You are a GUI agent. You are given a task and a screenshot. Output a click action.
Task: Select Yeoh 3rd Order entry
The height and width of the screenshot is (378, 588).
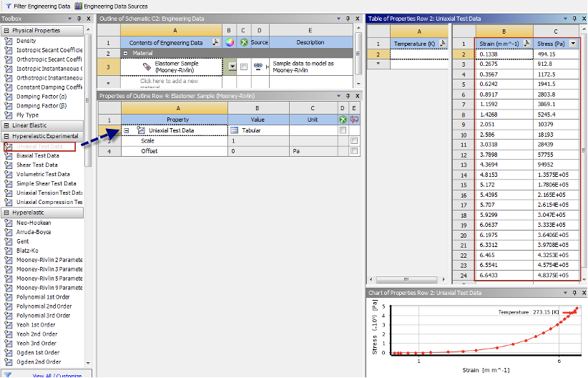click(36, 344)
